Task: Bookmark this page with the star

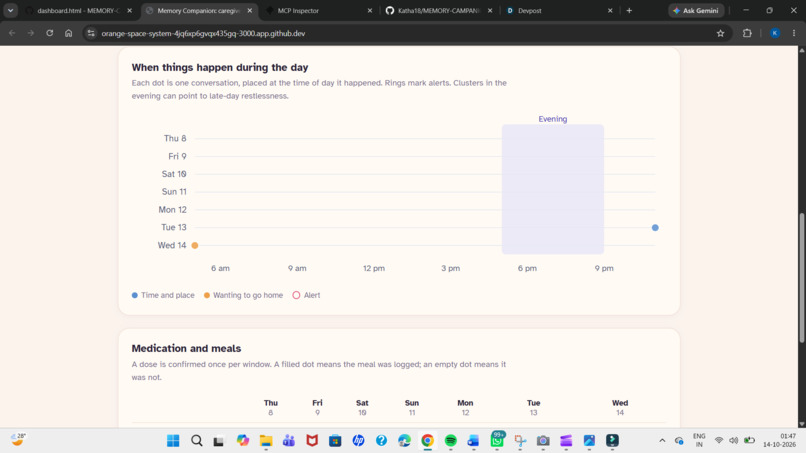Action: click(720, 33)
